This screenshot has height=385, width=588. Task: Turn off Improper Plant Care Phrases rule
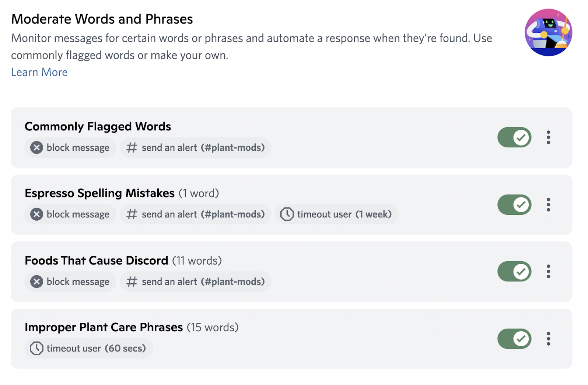[x=514, y=339]
